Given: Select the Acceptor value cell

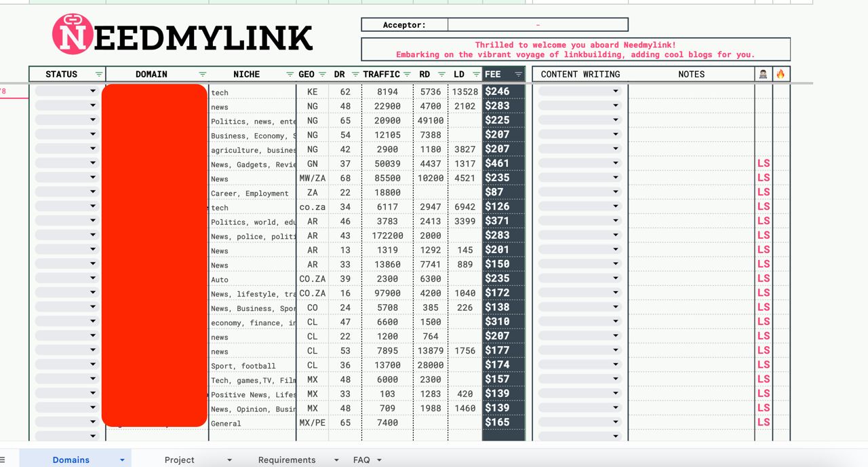Looking at the screenshot, I should (x=538, y=25).
